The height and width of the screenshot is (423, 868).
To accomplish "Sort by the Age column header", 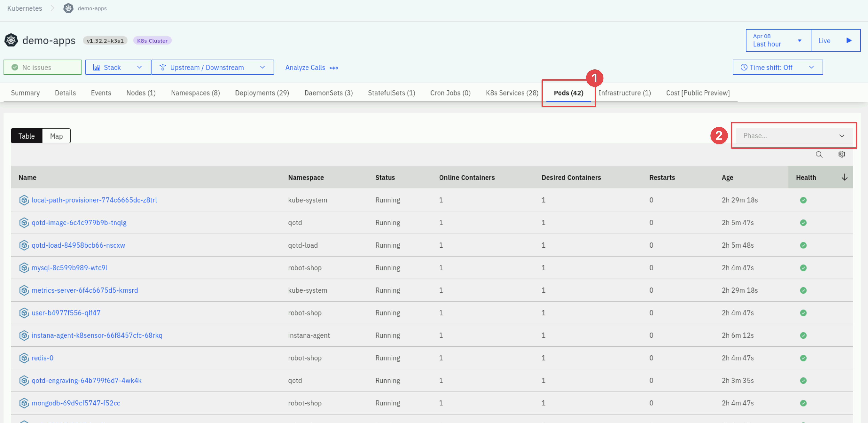I will [727, 178].
